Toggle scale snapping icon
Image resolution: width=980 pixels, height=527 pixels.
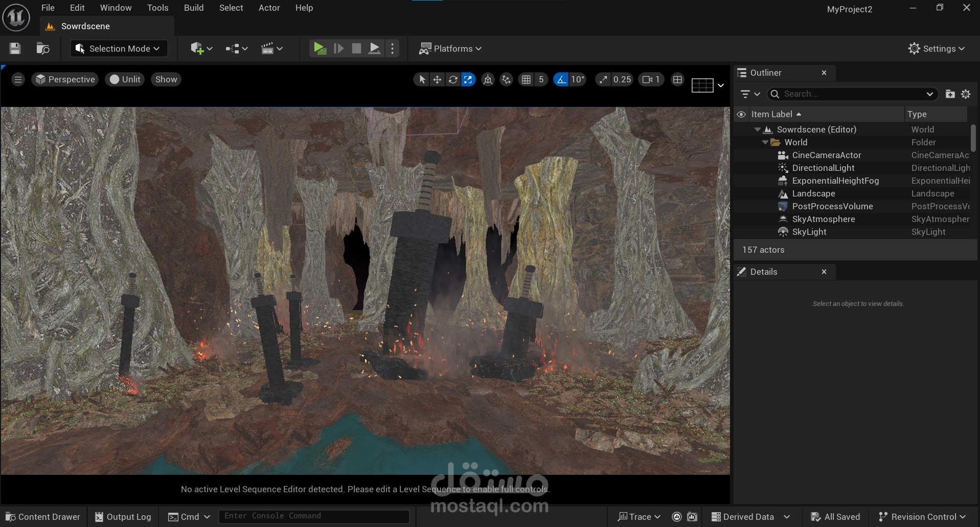pyautogui.click(x=603, y=79)
